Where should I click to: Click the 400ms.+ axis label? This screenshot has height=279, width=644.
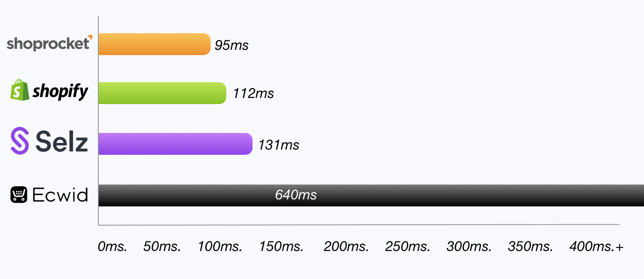[596, 247]
